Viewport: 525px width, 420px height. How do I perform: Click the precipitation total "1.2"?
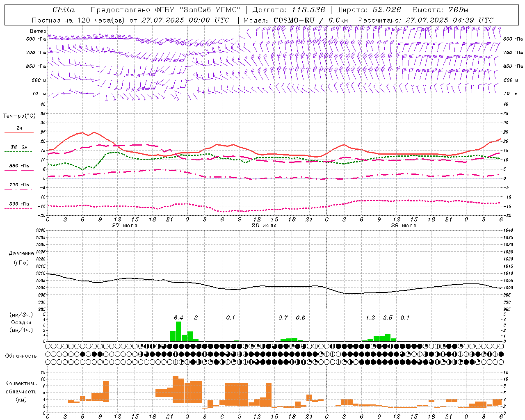pyautogui.click(x=370, y=318)
